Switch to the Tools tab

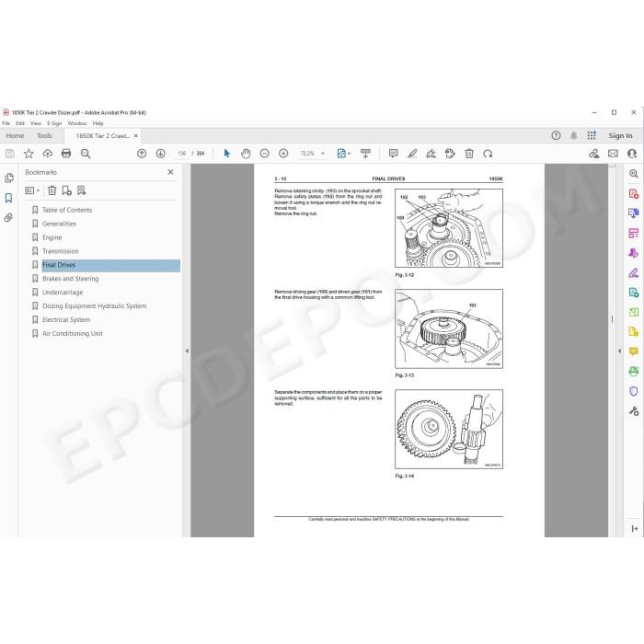coord(44,135)
